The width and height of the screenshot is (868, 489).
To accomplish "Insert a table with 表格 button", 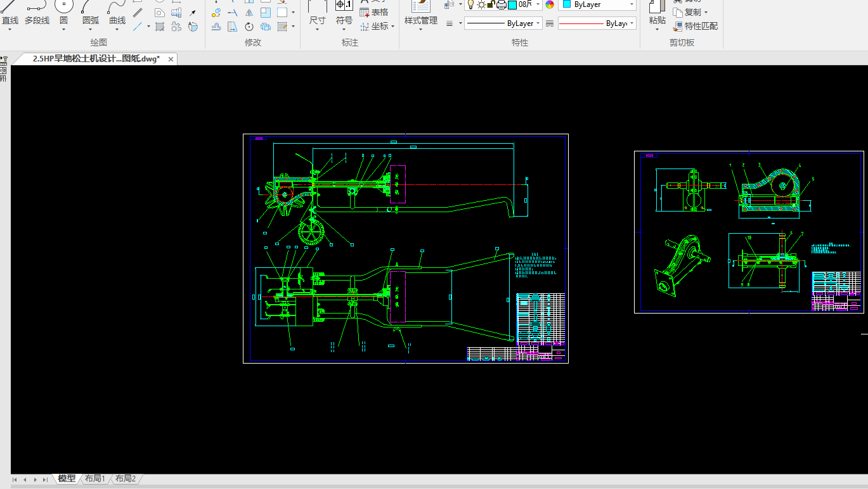I will [374, 13].
